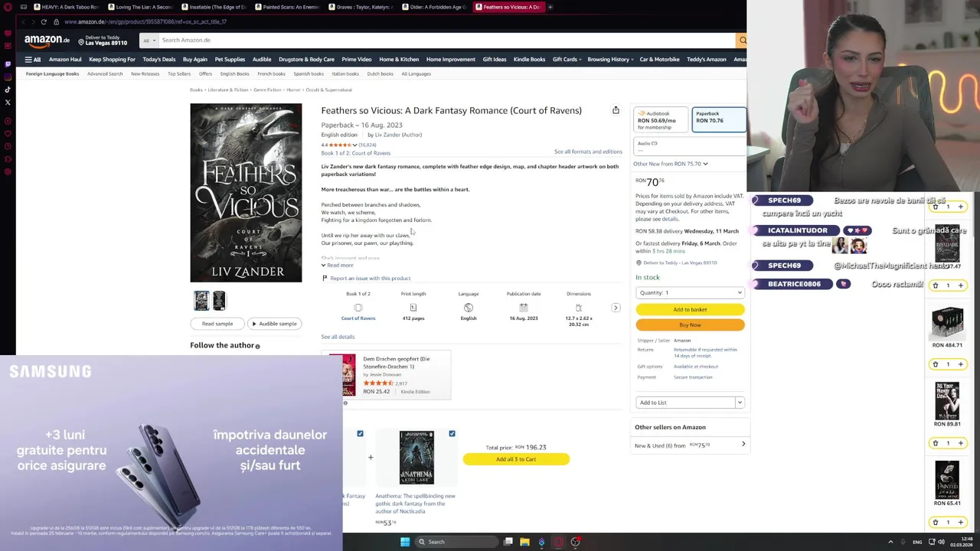
Task: Expand Other New from RON 75.70
Action: pyautogui.click(x=670, y=164)
